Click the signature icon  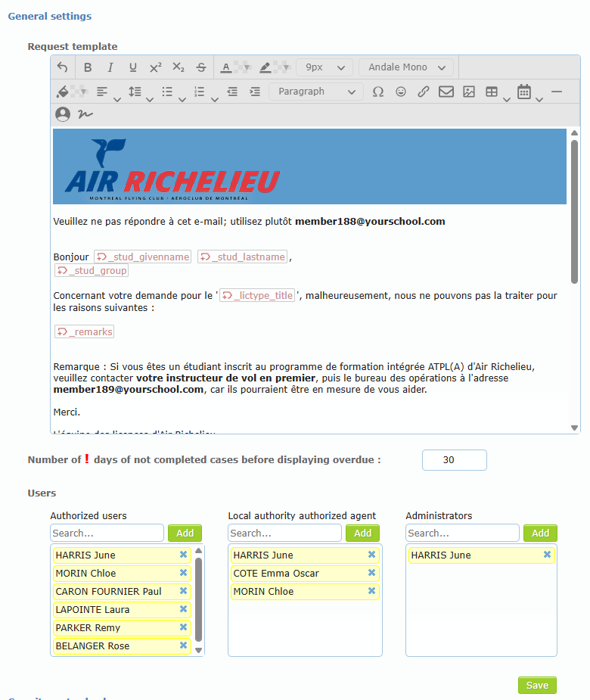click(x=85, y=114)
